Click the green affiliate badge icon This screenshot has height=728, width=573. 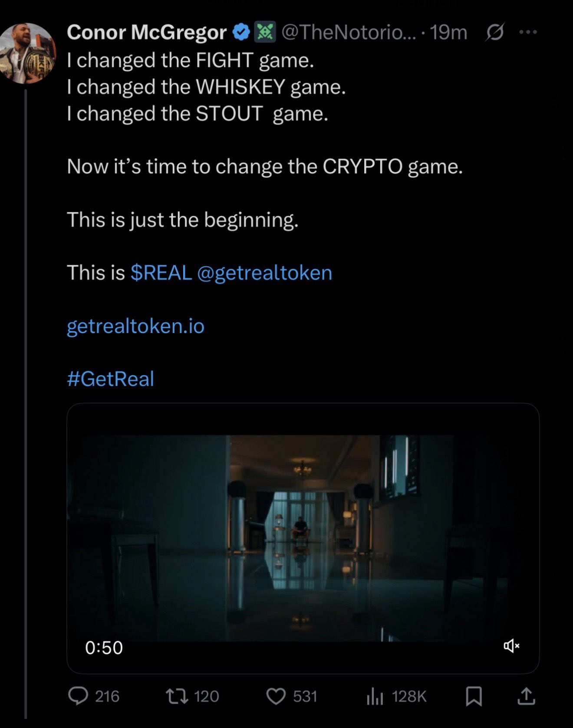(265, 32)
